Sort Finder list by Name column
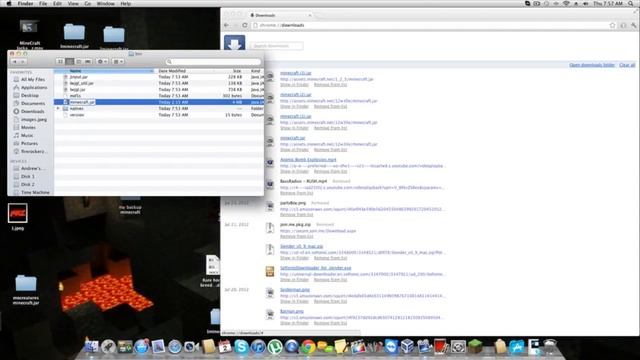Image resolution: width=640 pixels, height=360 pixels. click(x=104, y=71)
